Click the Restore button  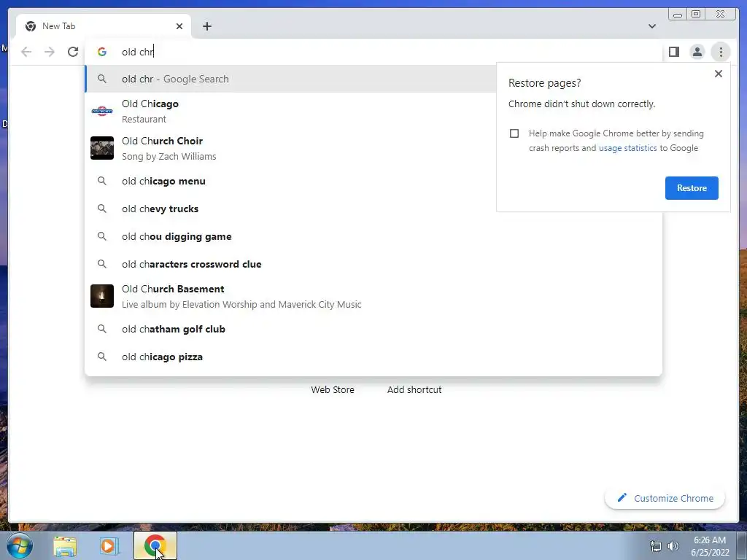coord(692,188)
